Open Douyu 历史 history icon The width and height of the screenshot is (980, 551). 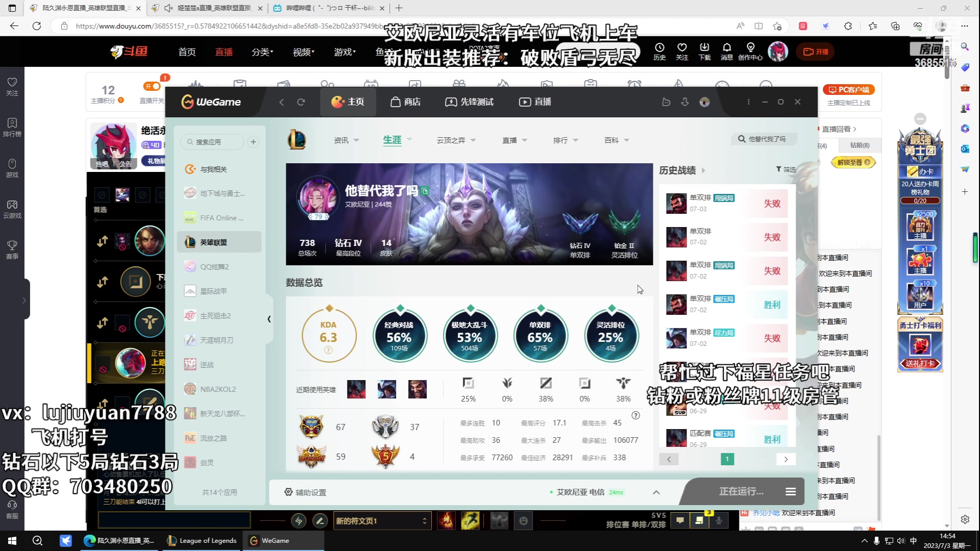click(659, 51)
